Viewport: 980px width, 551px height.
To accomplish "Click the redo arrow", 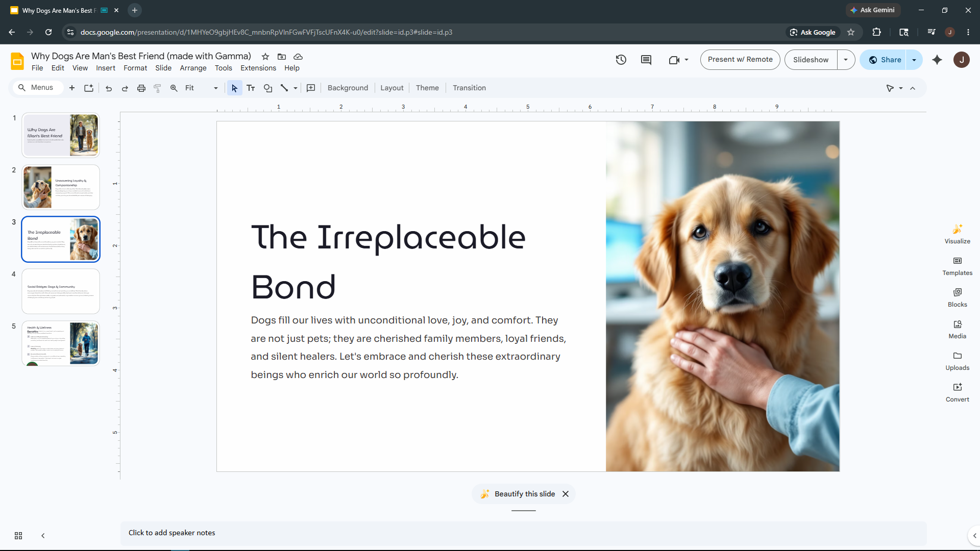I will [125, 88].
